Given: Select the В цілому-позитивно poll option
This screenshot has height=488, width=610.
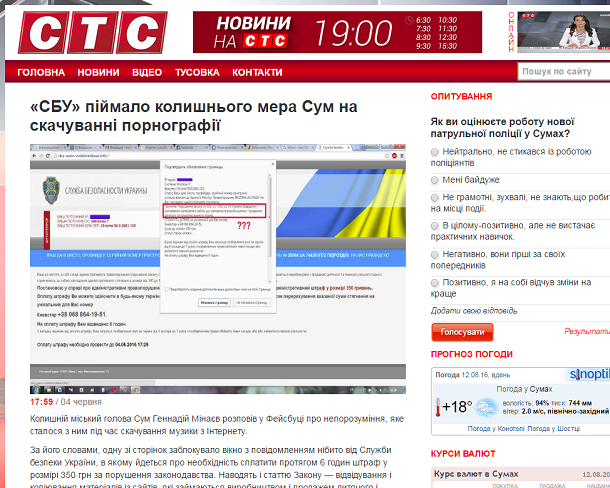Looking at the screenshot, I should point(435,226).
